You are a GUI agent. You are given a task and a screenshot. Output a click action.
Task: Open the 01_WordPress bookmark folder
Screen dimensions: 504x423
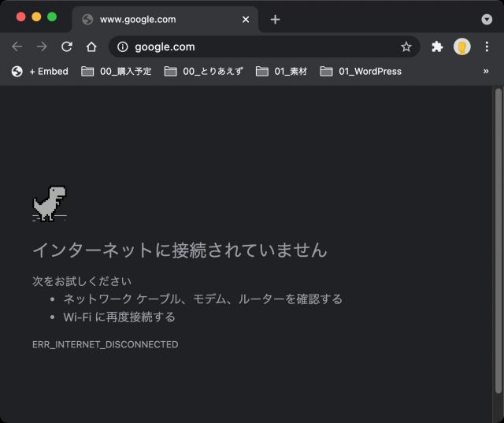tap(361, 71)
